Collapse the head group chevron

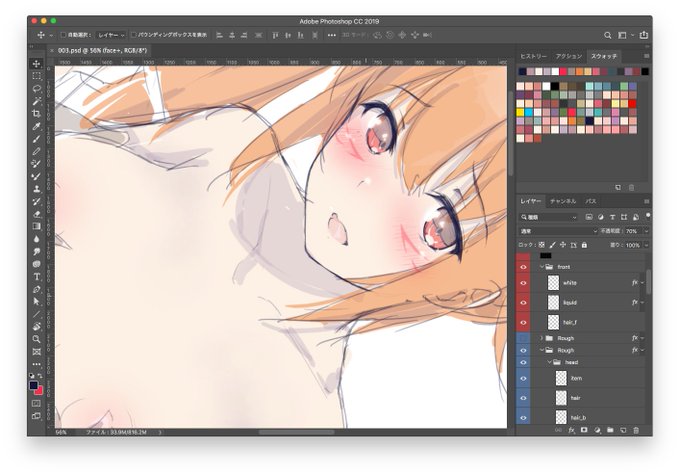click(x=549, y=362)
